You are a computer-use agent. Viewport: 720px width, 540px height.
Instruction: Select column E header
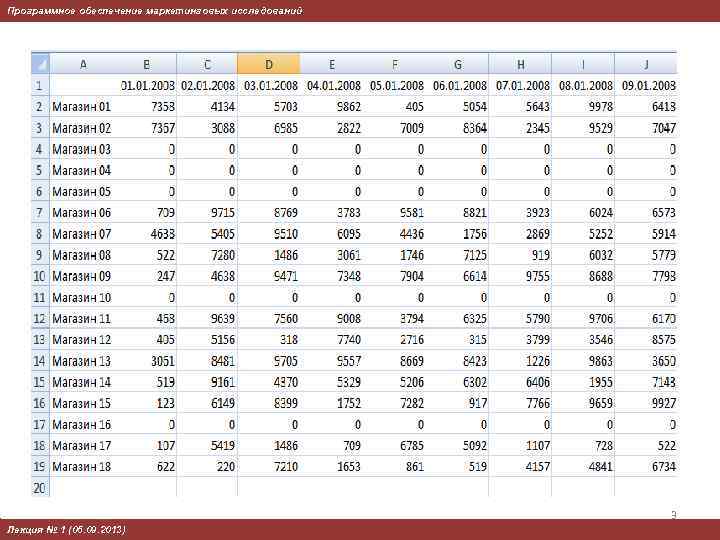pyautogui.click(x=332, y=64)
